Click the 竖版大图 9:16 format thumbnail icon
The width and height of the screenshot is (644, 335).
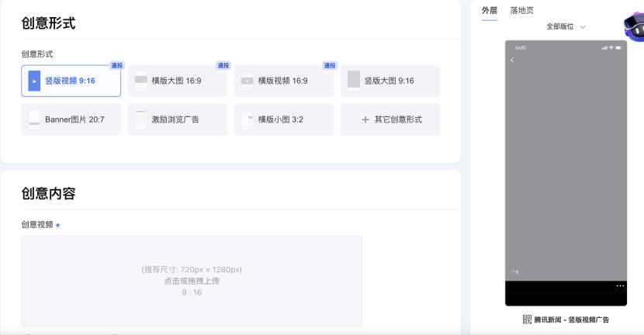pyautogui.click(x=354, y=81)
